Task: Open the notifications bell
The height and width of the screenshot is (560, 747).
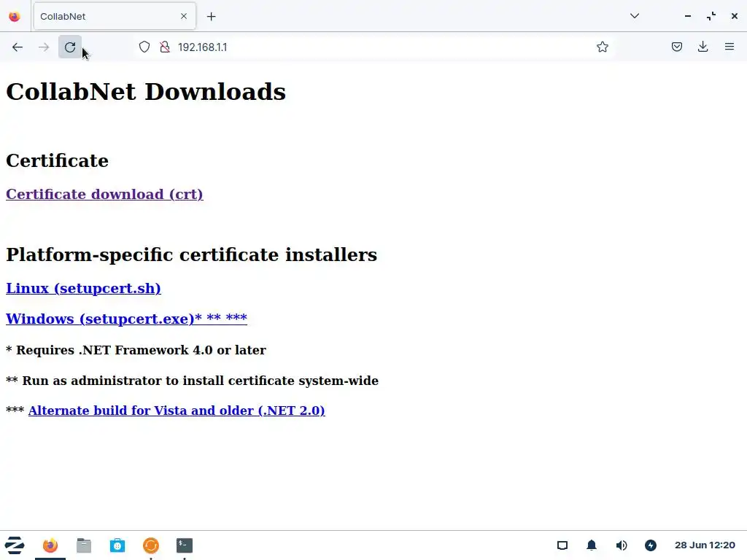Action: pyautogui.click(x=591, y=545)
